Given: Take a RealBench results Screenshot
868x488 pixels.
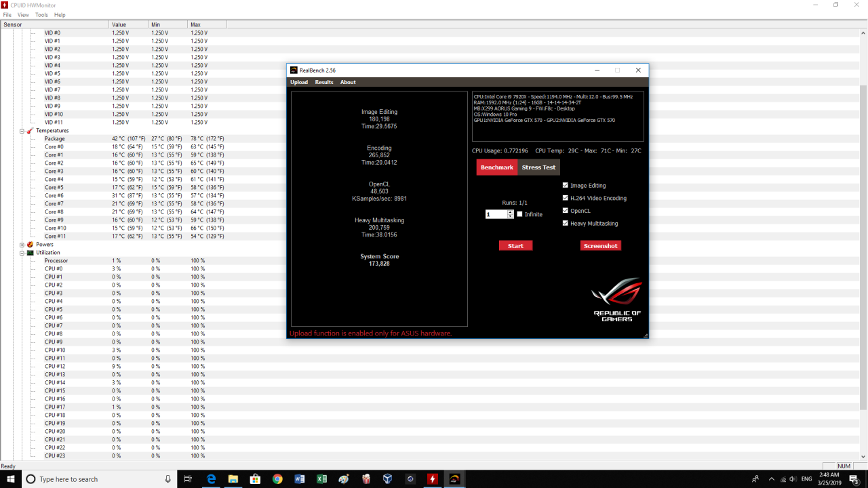Looking at the screenshot, I should coord(600,245).
